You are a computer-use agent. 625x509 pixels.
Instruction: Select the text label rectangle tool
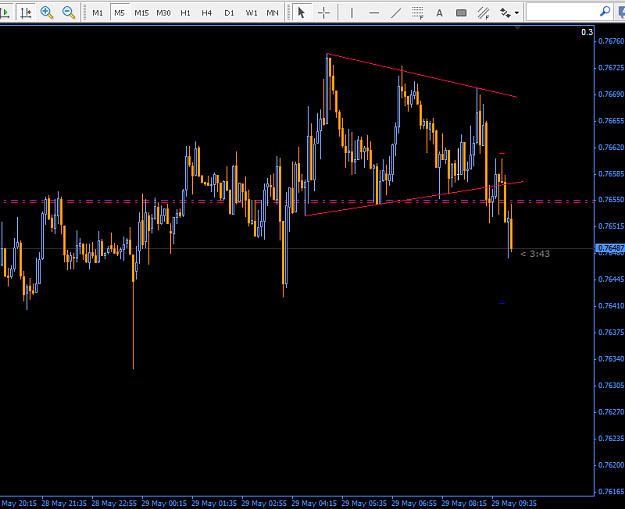pos(461,13)
